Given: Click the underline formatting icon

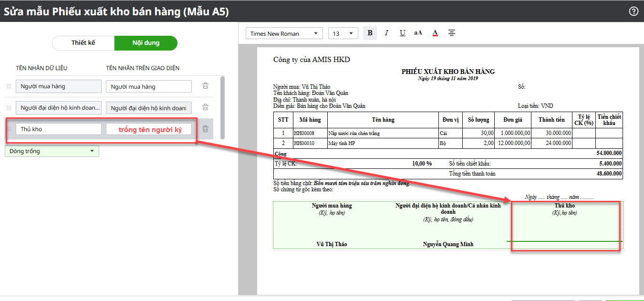Looking at the screenshot, I should [x=403, y=33].
